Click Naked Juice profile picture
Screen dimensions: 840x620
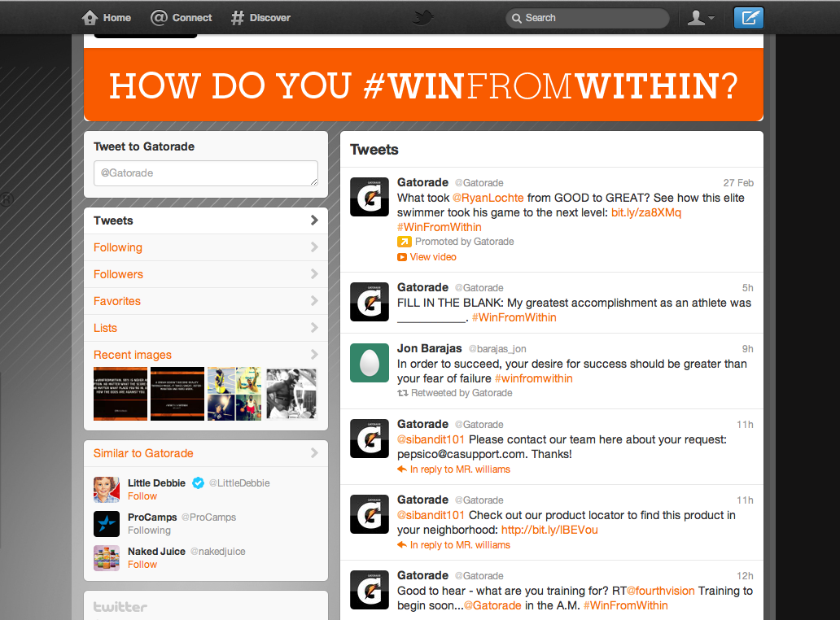[x=107, y=558]
